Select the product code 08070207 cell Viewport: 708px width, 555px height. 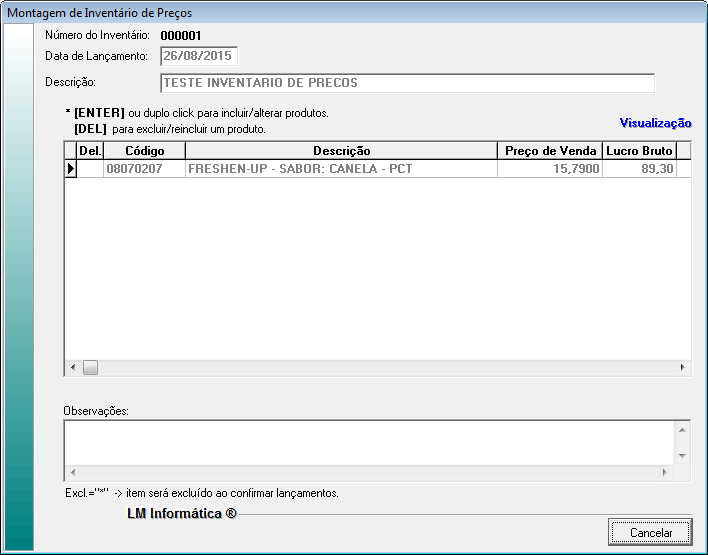pyautogui.click(x=144, y=169)
